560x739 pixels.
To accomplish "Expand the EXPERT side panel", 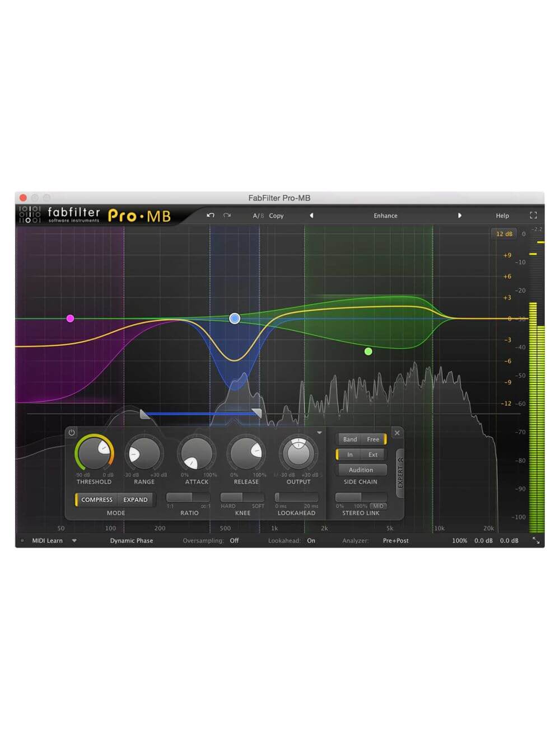I will tap(400, 473).
